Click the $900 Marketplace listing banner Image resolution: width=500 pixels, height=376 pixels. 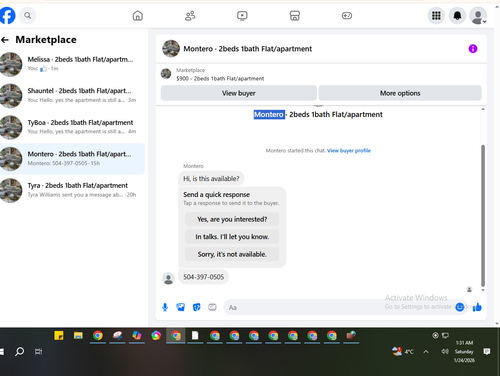[x=220, y=74]
